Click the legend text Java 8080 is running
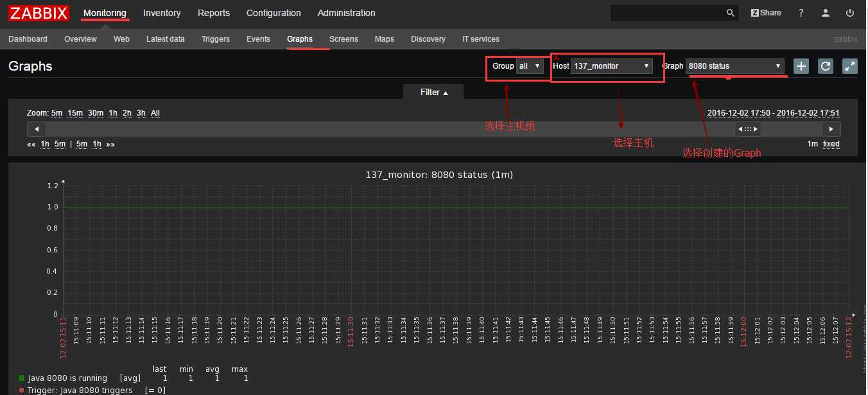The image size is (868, 395). (67, 378)
